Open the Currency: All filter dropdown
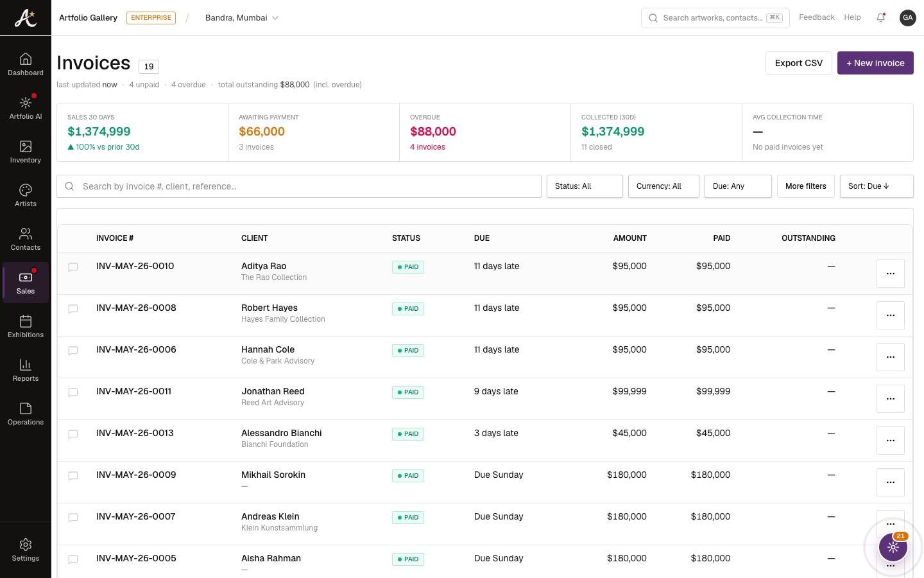The image size is (924, 578). 663,186
